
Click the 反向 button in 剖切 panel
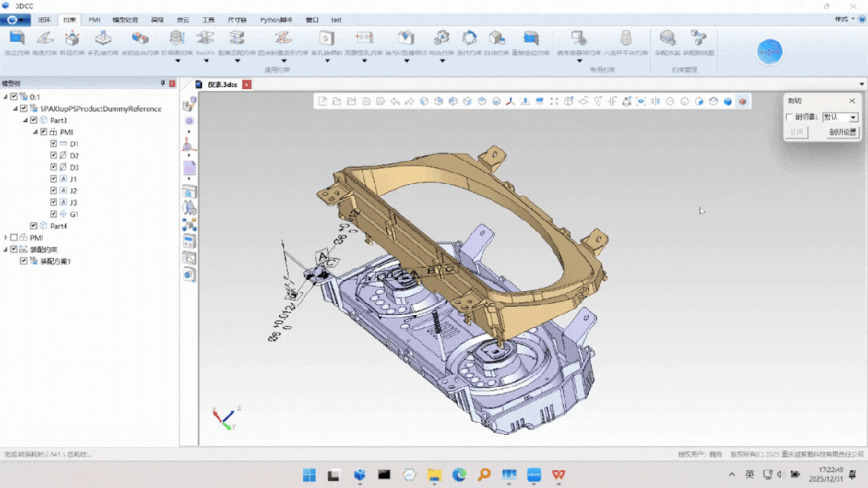tap(796, 132)
